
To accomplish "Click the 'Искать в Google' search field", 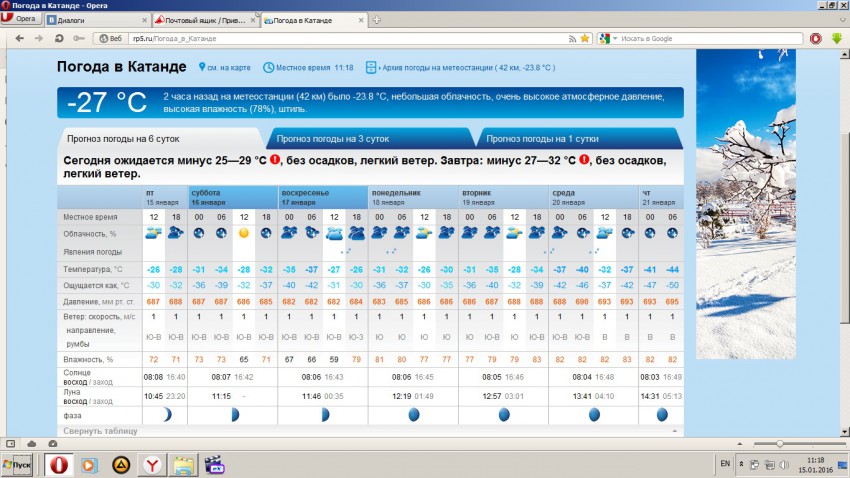I will click(700, 38).
